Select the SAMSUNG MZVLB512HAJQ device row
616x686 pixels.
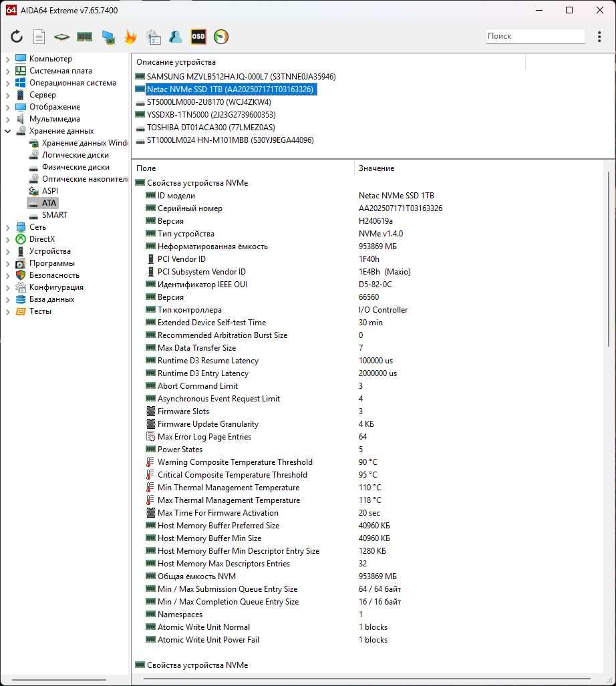(235, 77)
